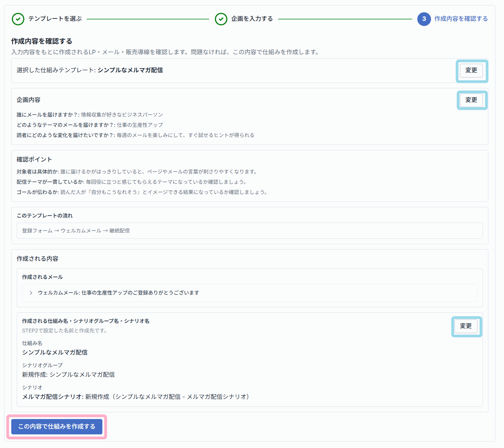Click the 新規作成: シンプルなメルマガ配信 scenario group value
The width and height of the screenshot is (504, 448).
click(69, 375)
